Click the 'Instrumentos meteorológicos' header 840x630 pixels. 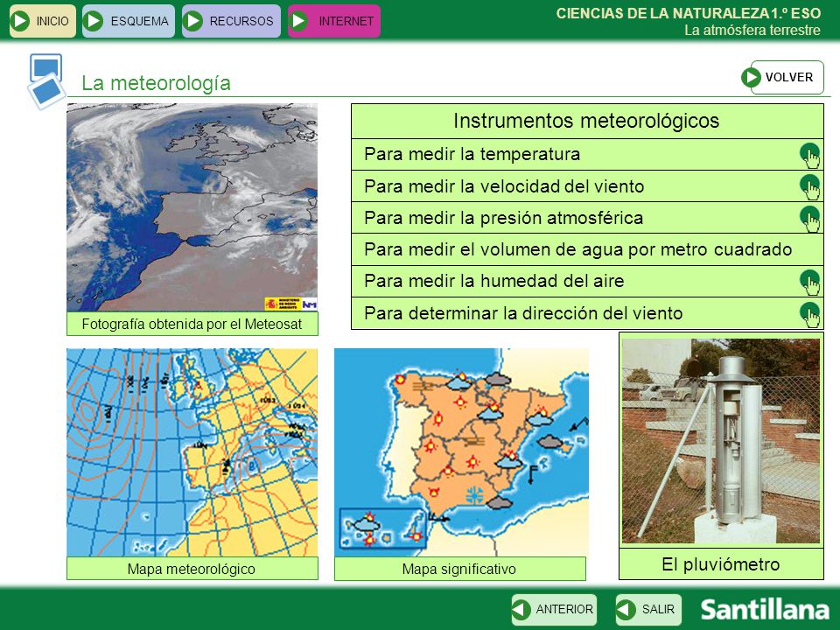[587, 121]
